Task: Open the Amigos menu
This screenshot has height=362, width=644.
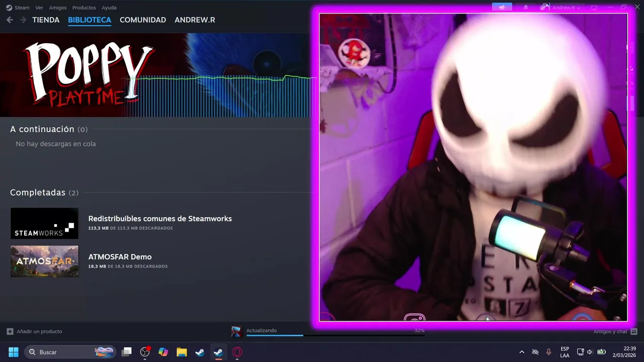Action: (58, 8)
